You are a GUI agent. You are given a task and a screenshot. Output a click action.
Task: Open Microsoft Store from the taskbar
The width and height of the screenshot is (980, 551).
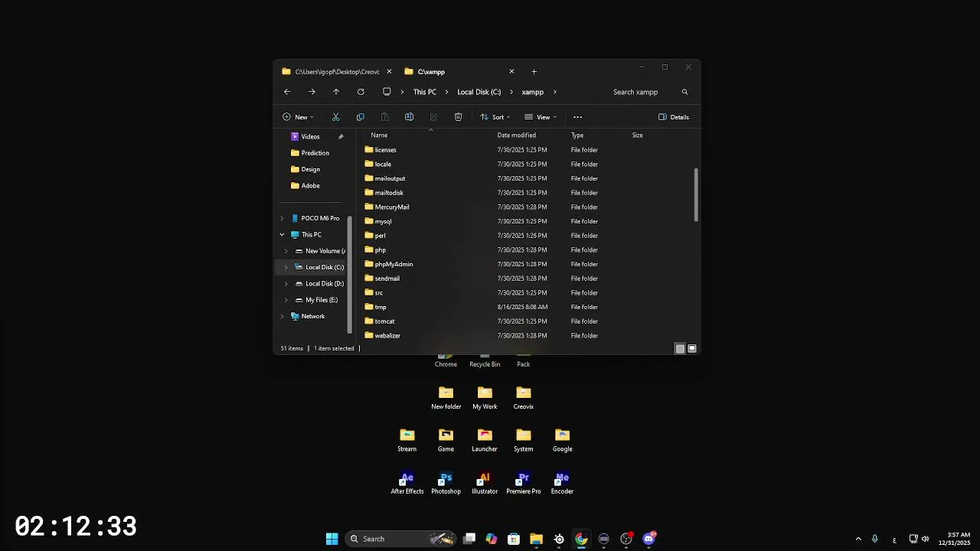514,539
